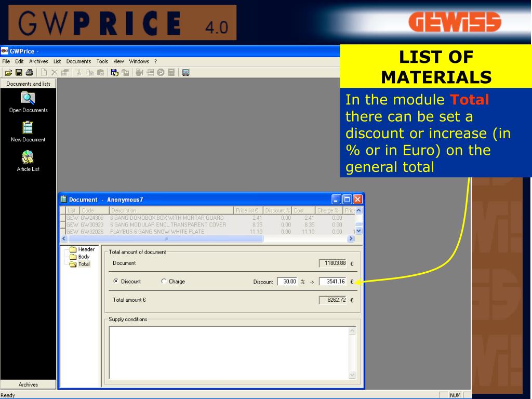The height and width of the screenshot is (399, 532).
Task: Click the greyed Paste toolbar icon
Action: (100, 72)
